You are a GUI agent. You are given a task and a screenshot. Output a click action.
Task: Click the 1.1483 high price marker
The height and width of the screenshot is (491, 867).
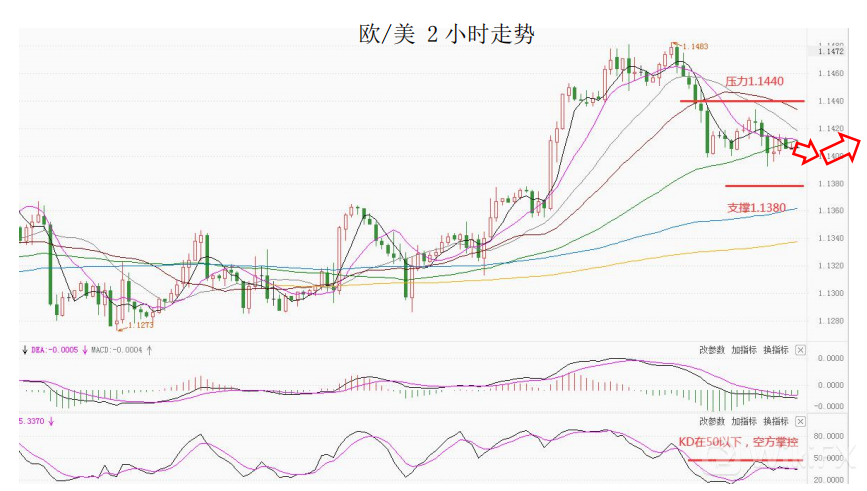tap(695, 46)
